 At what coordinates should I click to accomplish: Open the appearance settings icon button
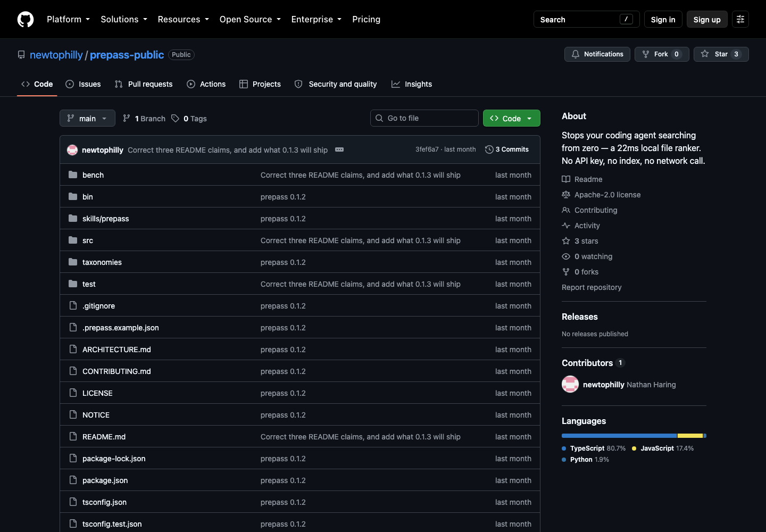click(740, 19)
